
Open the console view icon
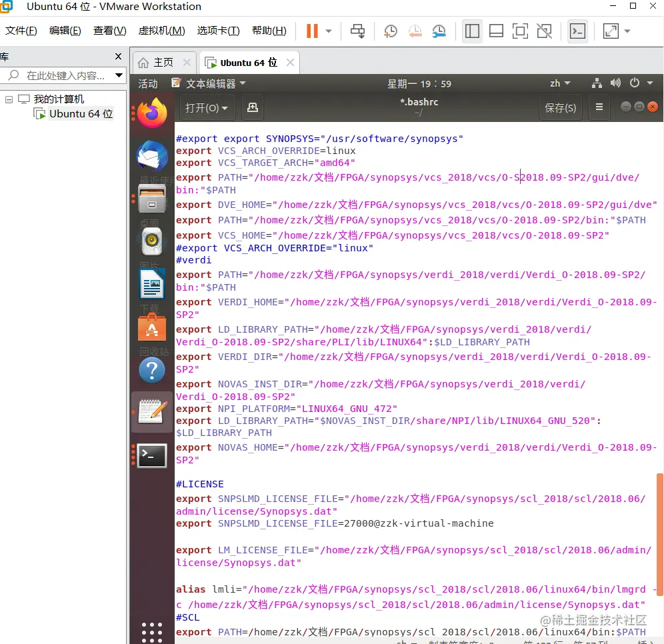coord(577,31)
